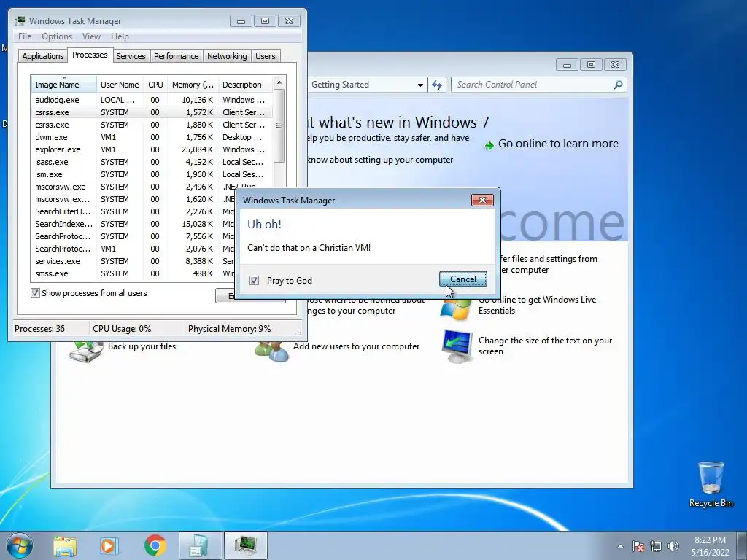Click the Windows Start orb
Image resolution: width=747 pixels, height=560 pixels.
point(20,545)
